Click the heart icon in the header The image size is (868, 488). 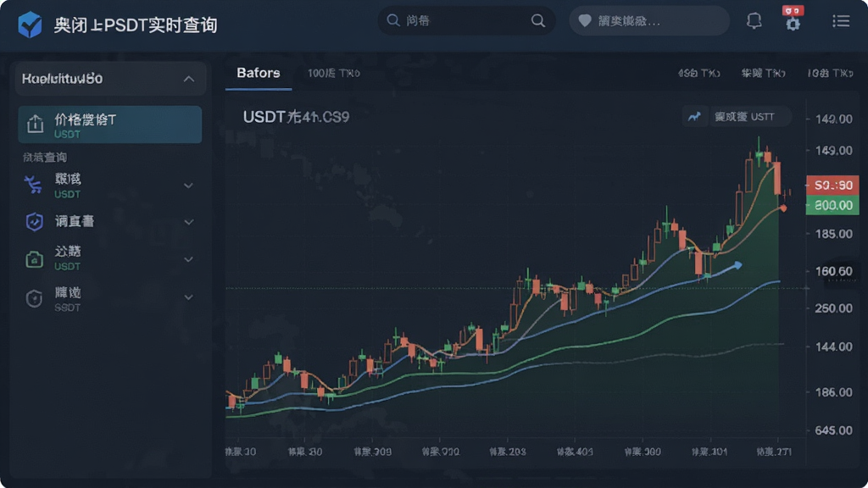click(585, 21)
